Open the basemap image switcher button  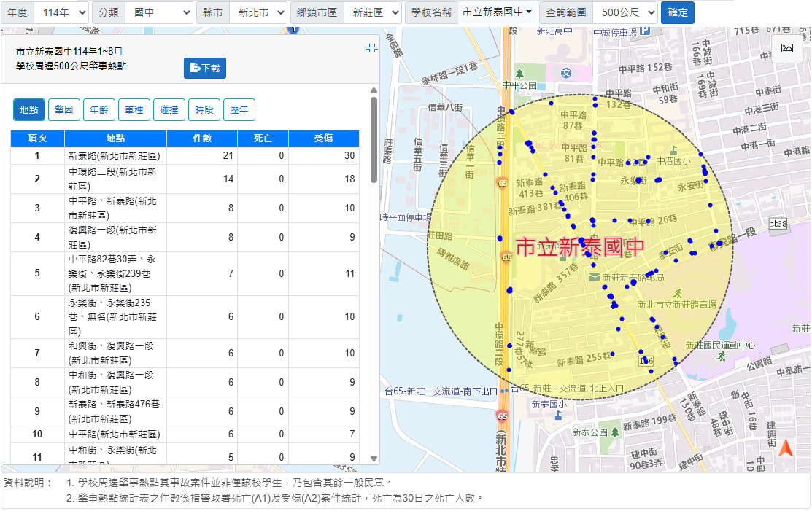coord(786,48)
